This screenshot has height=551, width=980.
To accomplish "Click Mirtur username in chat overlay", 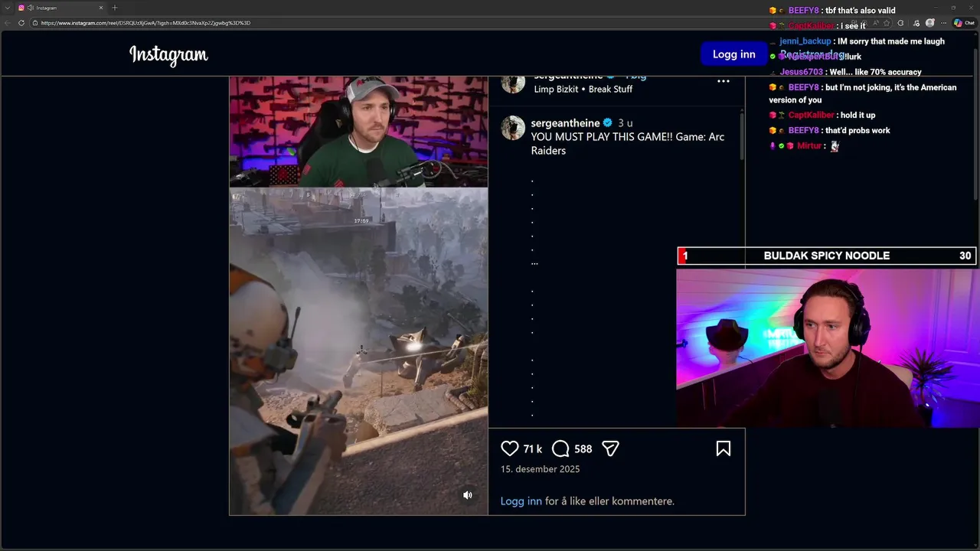I will point(808,145).
